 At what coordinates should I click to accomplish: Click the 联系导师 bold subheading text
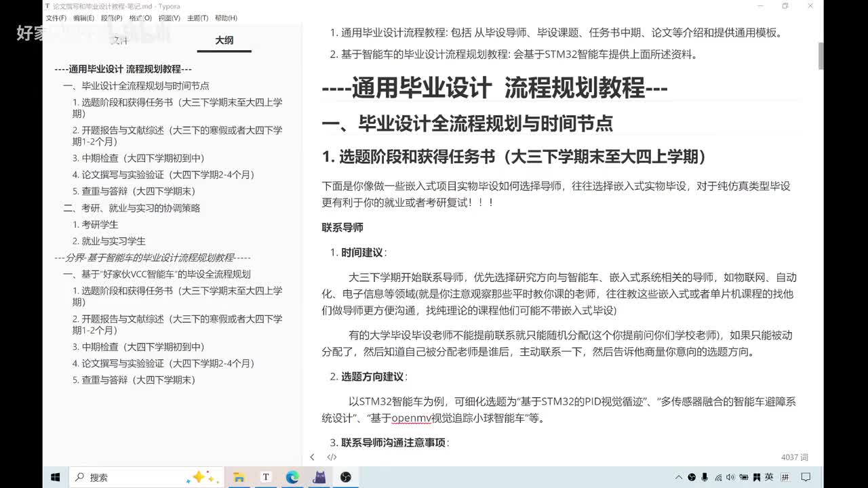(x=342, y=228)
